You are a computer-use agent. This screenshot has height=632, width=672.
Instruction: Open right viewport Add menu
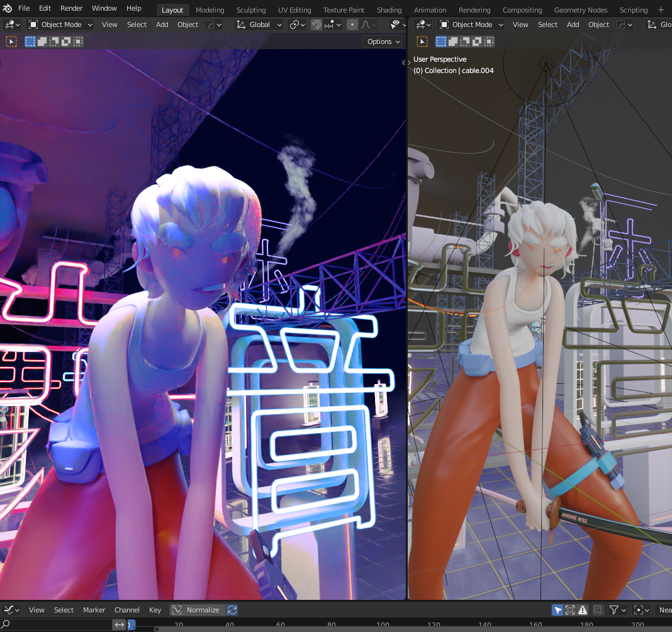point(573,25)
